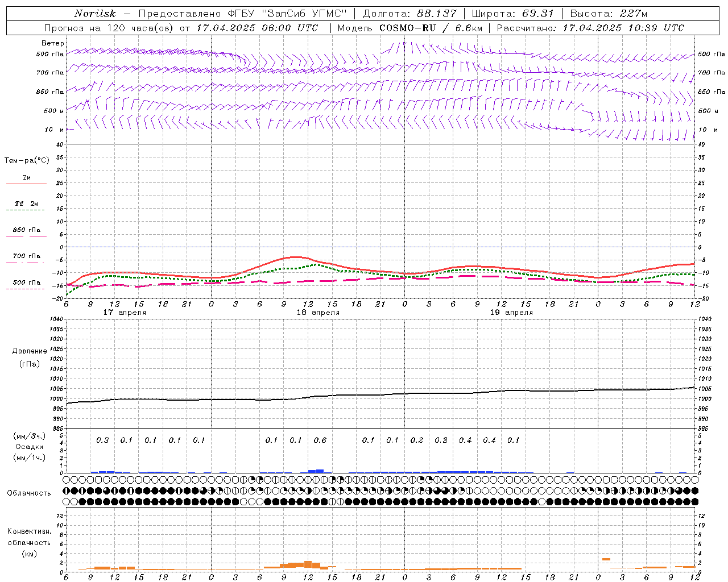Click the 'Модель COSMO-RU / 6.6км' model label
This screenshot has width=728, height=582.
coord(409,28)
